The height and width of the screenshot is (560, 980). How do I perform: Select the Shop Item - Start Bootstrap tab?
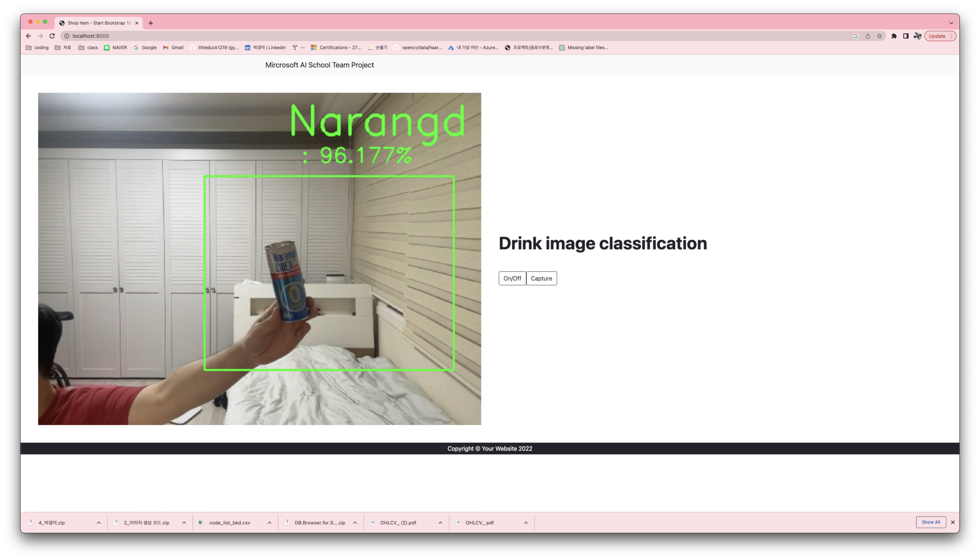[99, 23]
